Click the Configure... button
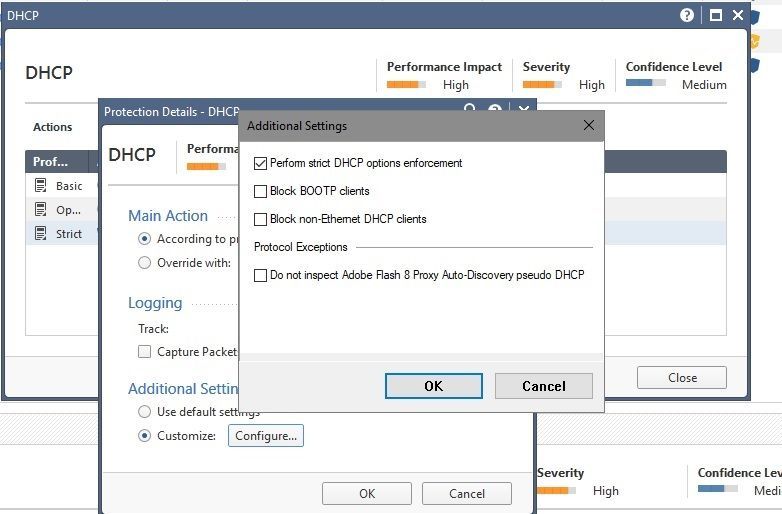 (x=265, y=436)
